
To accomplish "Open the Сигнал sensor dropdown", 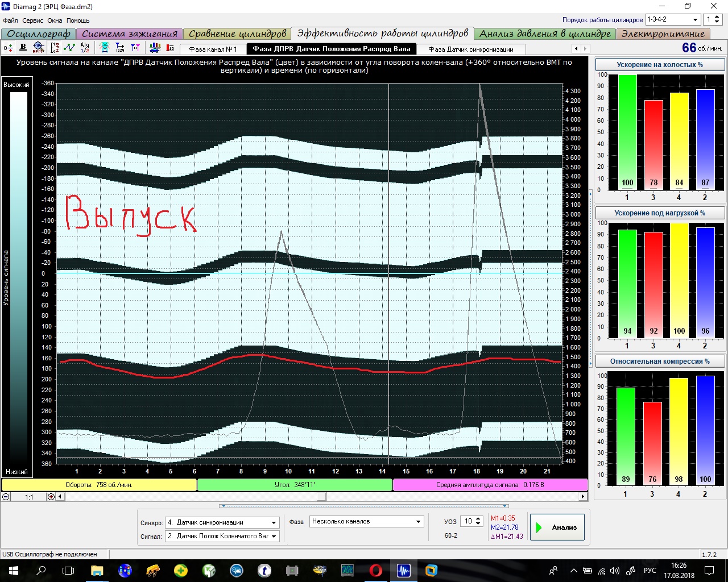I will 274,536.
